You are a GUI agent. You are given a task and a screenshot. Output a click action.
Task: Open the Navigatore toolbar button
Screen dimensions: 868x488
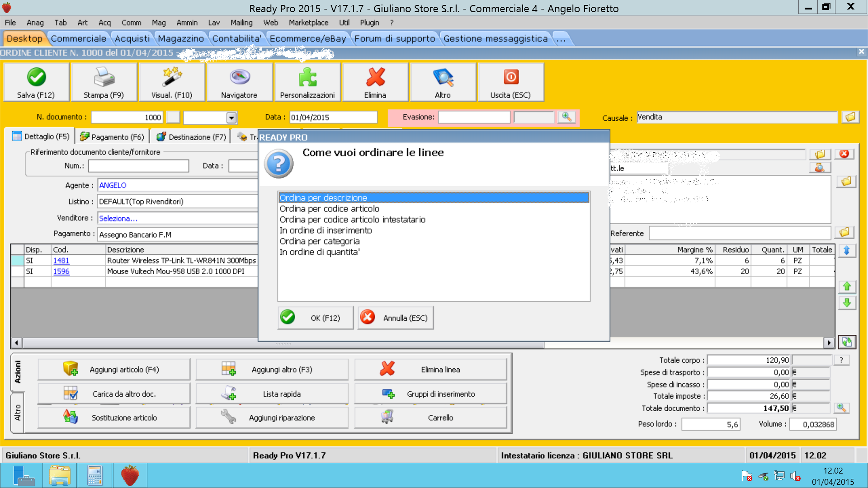click(240, 82)
